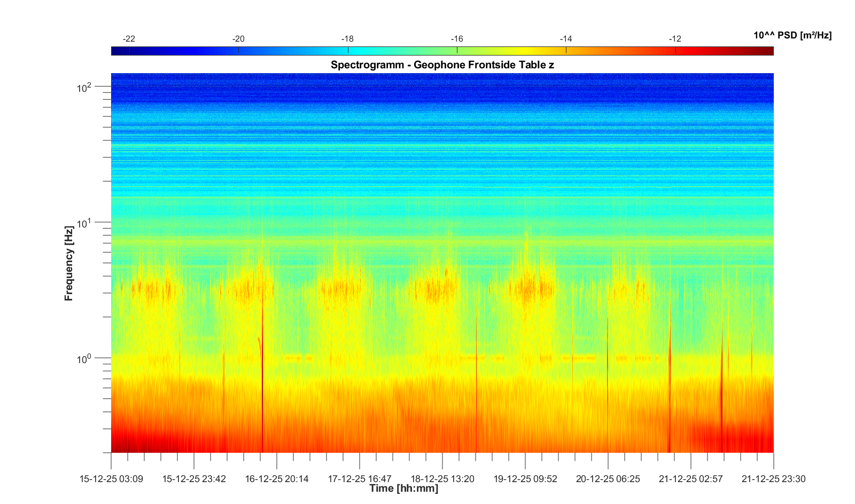Image resolution: width=855 pixels, height=504 pixels.
Task: Click the -20 colorbar tick label
Action: coord(238,39)
